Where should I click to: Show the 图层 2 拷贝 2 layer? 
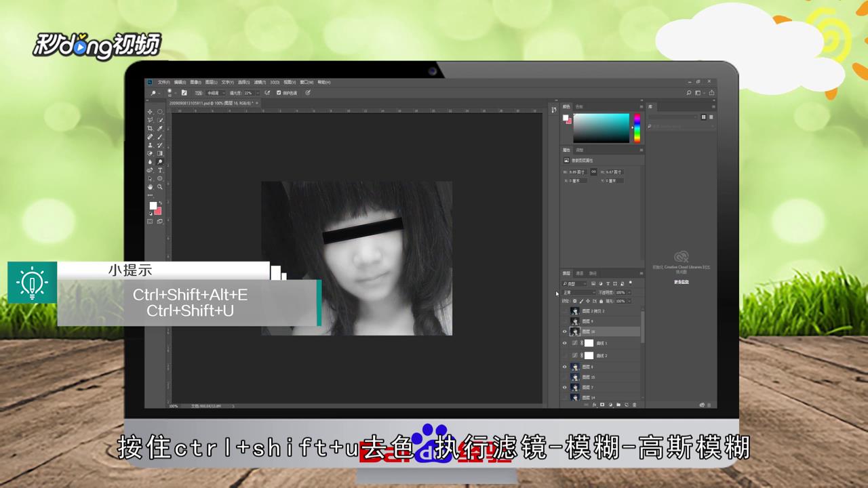(x=564, y=311)
